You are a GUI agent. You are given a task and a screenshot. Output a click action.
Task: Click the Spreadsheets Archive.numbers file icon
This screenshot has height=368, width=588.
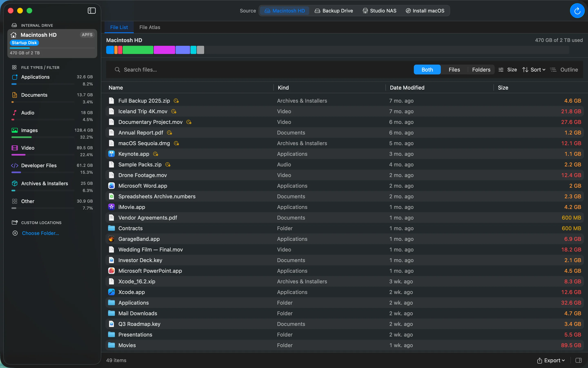tap(111, 196)
